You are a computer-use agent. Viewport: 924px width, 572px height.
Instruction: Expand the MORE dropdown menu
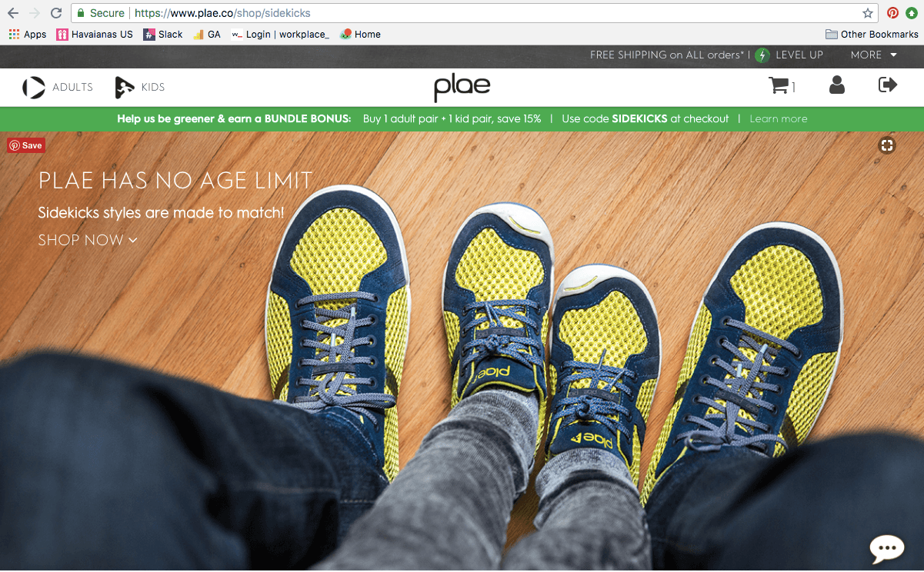874,55
